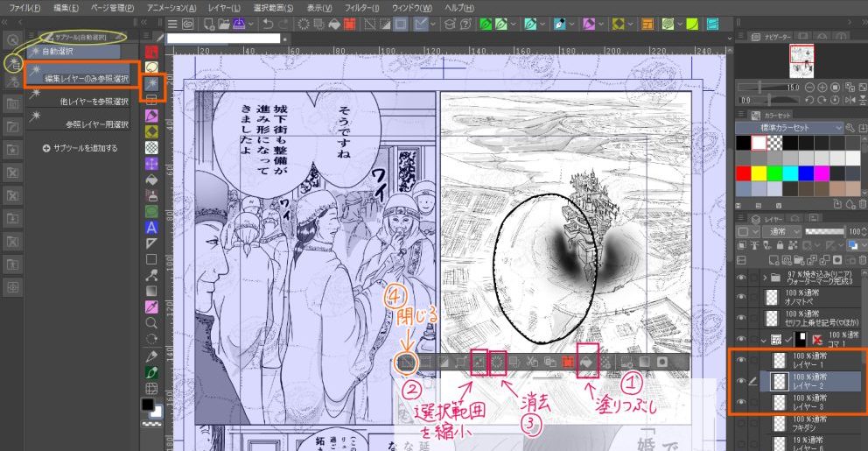Select 参照レイヤー用選択 sub tool
This screenshot has width=868, height=451.
80,120
